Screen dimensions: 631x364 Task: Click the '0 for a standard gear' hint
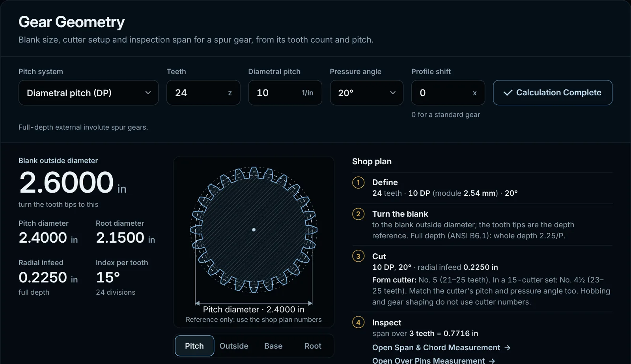[446, 115]
